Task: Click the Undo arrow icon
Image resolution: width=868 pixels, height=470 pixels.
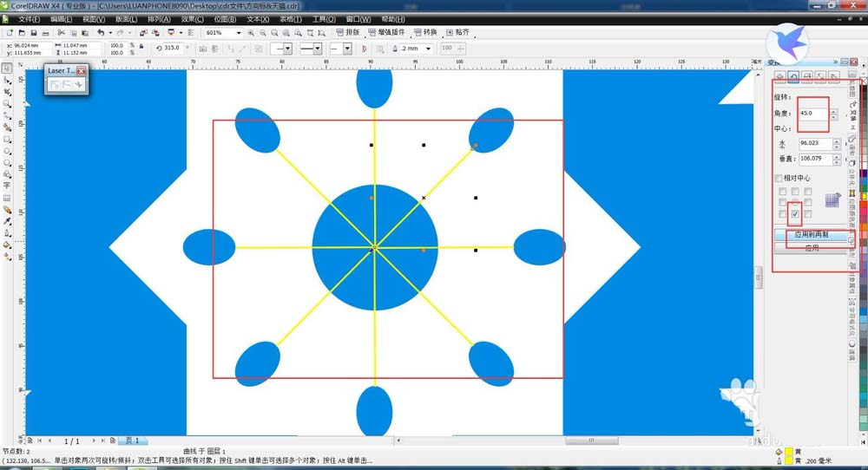Action: 101,33
